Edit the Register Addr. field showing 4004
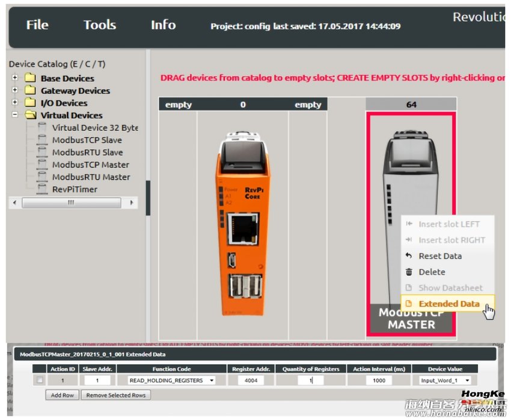The height and width of the screenshot is (420, 511). coord(251,380)
